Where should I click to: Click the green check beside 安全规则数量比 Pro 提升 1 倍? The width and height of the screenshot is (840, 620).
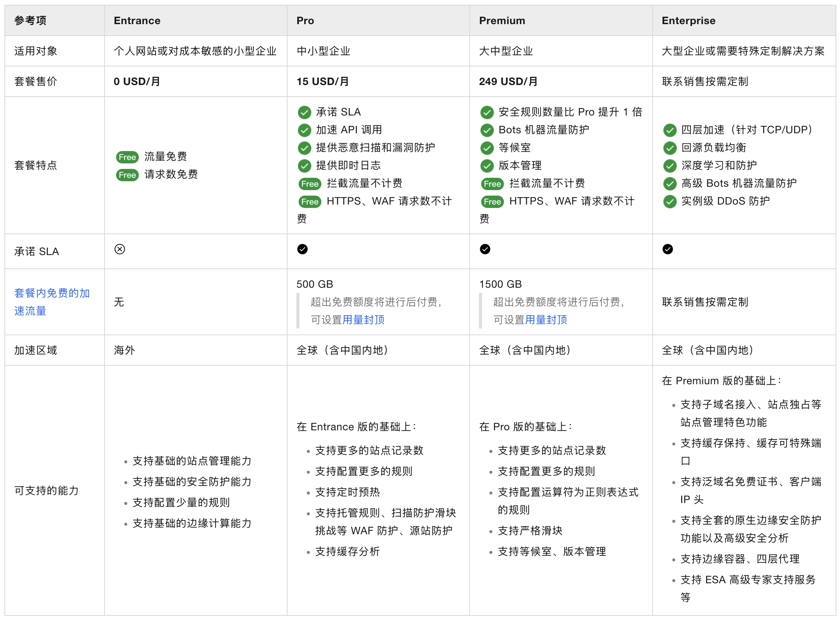pyautogui.click(x=487, y=112)
